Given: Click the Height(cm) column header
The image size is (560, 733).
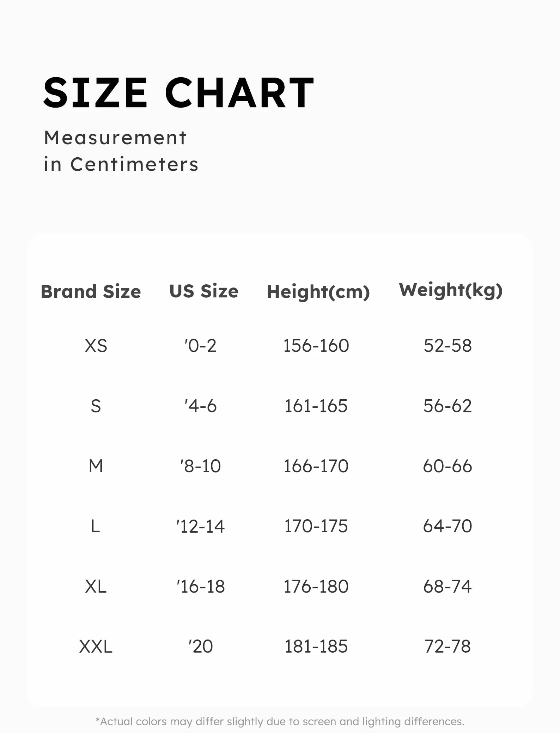Looking at the screenshot, I should 318,292.
